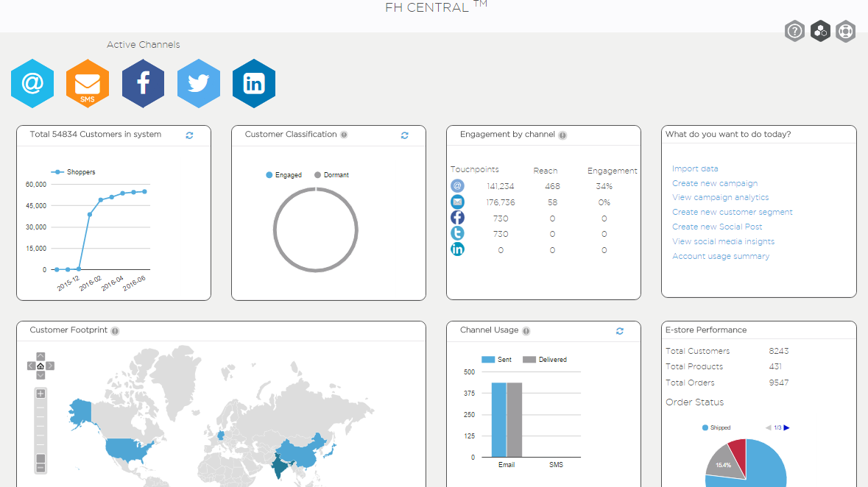
Task: Open the SMS active channel
Action: pyautogui.click(x=88, y=84)
